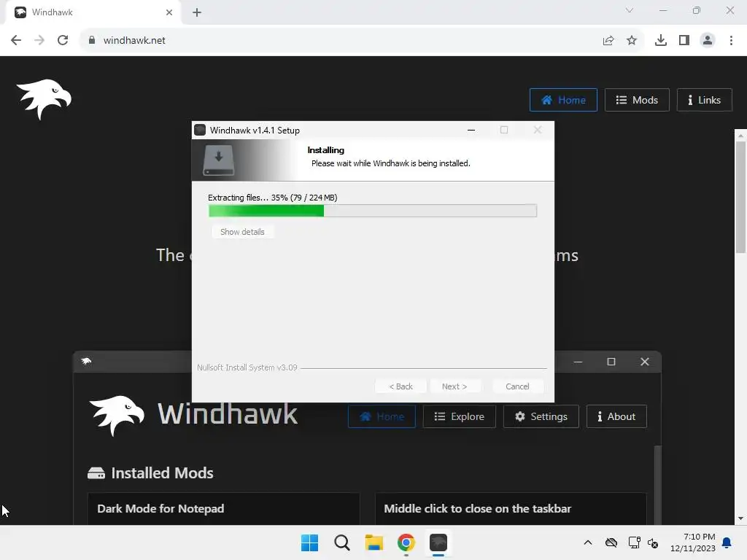Image resolution: width=747 pixels, height=560 pixels.
Task: Click Cancel in Windhawk Setup
Action: [x=517, y=386]
